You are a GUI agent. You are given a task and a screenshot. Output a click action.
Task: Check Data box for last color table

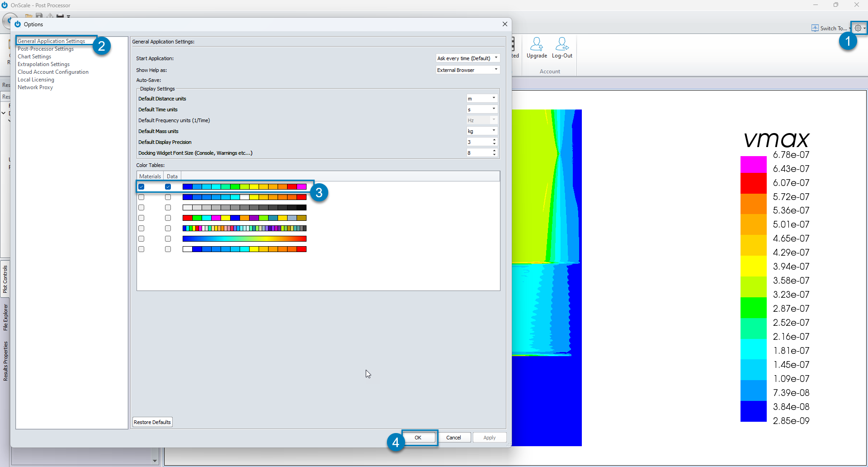coord(168,249)
